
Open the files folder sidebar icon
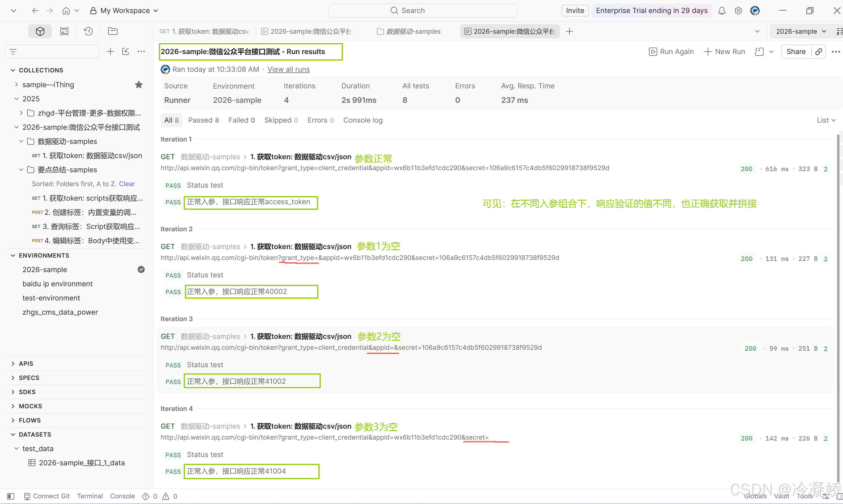113,31
